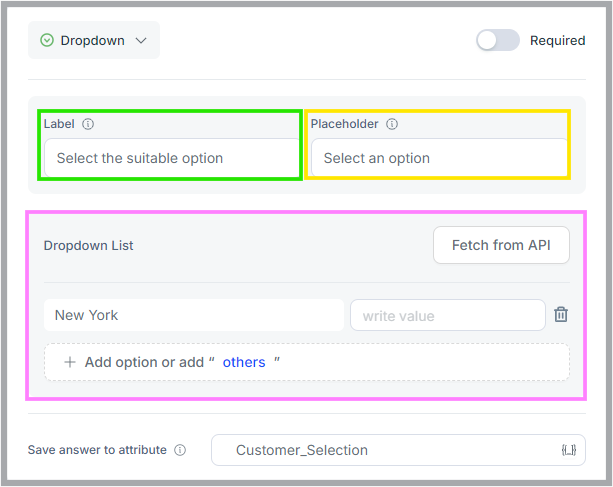Open the Dropdown field type selector
The image size is (613, 487).
coord(94,40)
